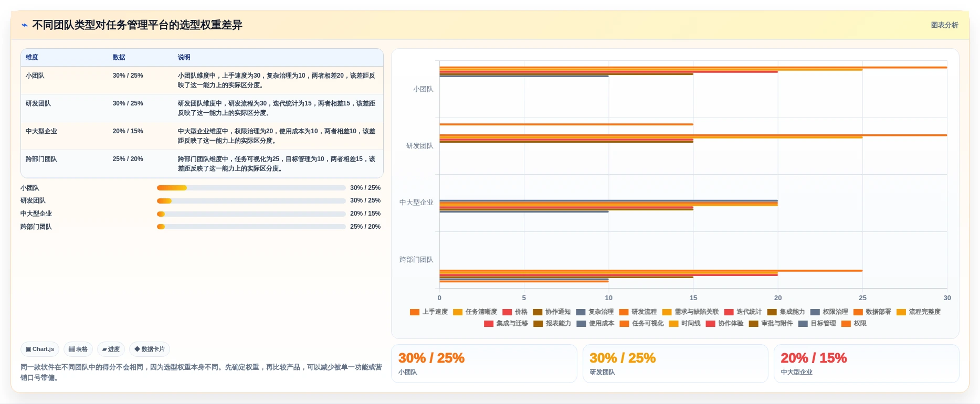Click the 小团队 description text in table
The height and width of the screenshot is (404, 980).
(x=277, y=80)
